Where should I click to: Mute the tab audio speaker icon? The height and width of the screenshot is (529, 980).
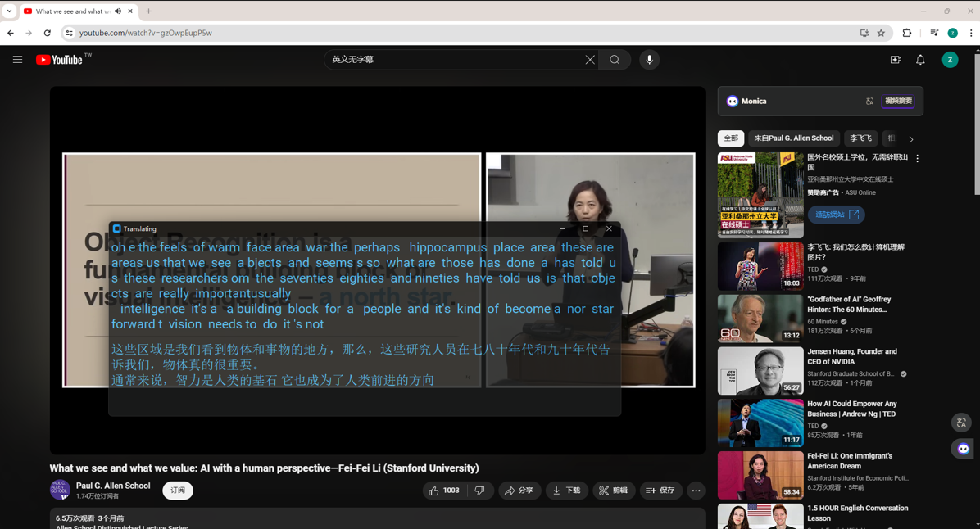click(118, 11)
